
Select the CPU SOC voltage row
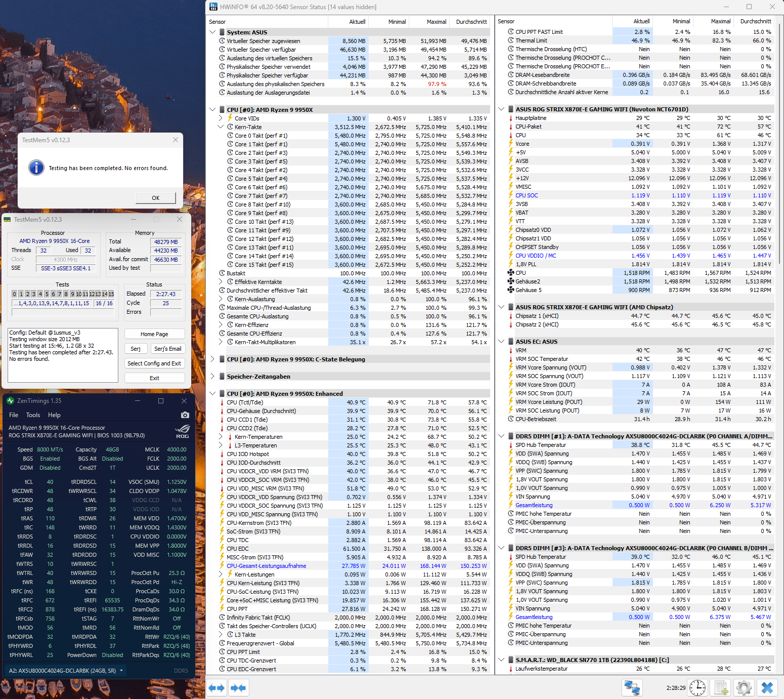pos(641,195)
